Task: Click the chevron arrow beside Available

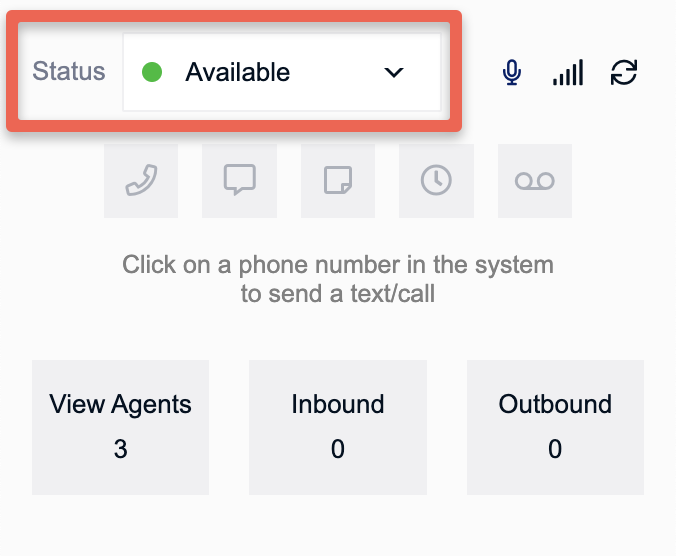Action: (394, 72)
